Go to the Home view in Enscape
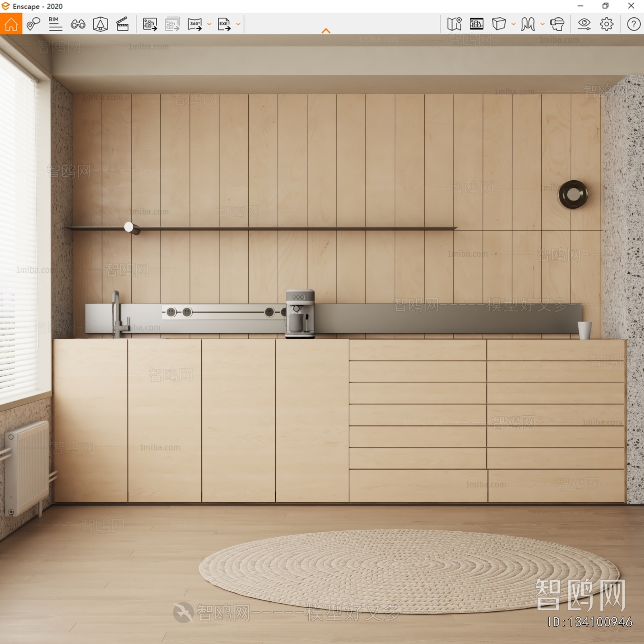The image size is (644, 644). (x=11, y=24)
